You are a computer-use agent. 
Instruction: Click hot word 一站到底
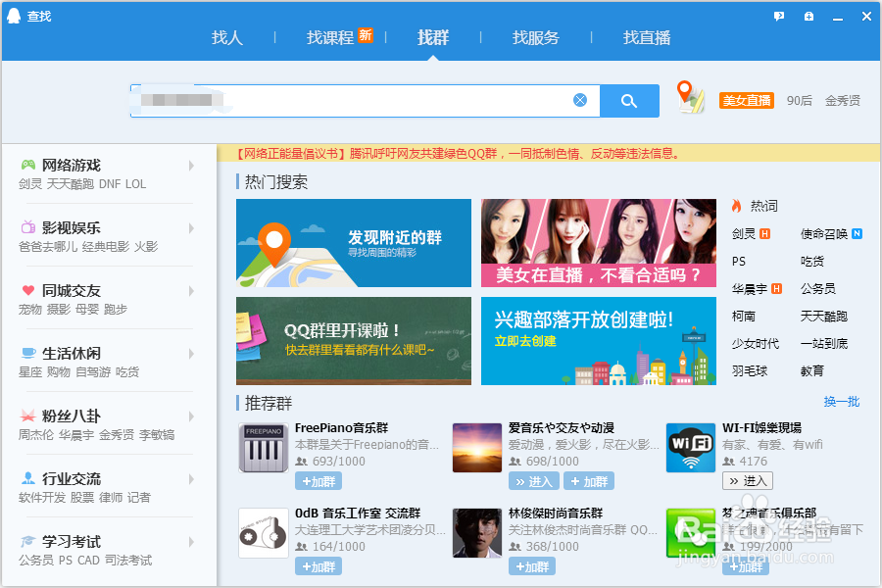click(824, 344)
